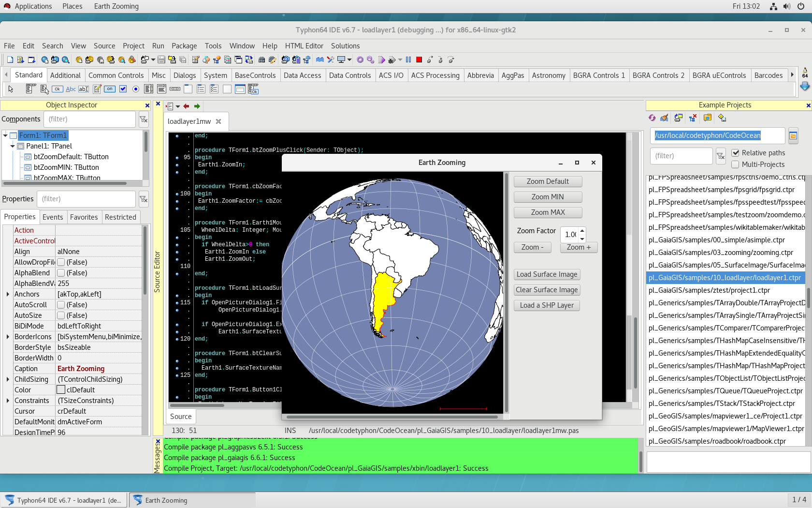Click the Load a SHP Layer button

tap(547, 305)
